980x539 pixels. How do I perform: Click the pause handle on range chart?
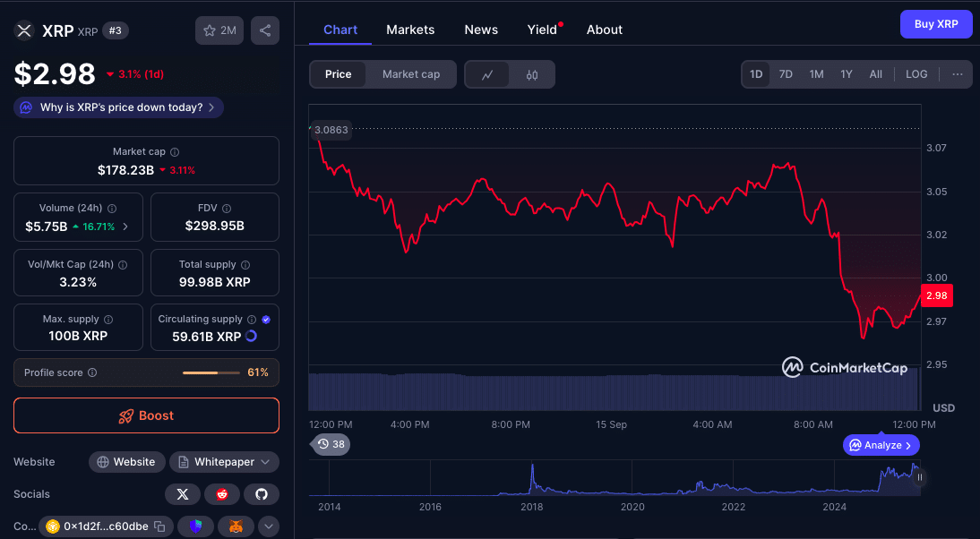tap(919, 477)
